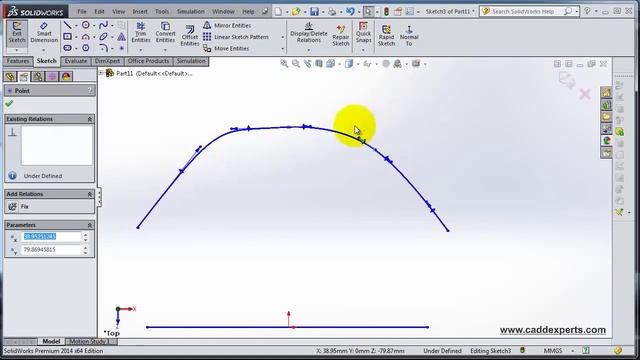Select the Circle sketch tool

click(x=85, y=25)
